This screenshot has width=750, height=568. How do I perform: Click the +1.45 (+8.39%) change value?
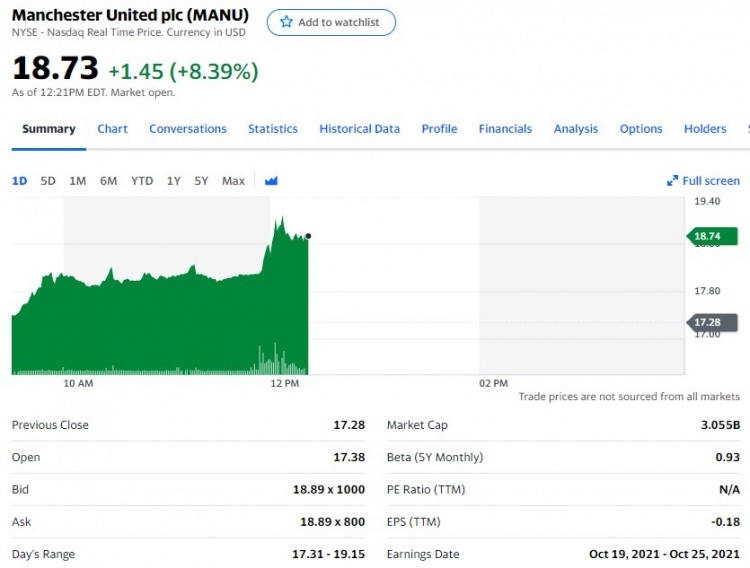pos(183,71)
